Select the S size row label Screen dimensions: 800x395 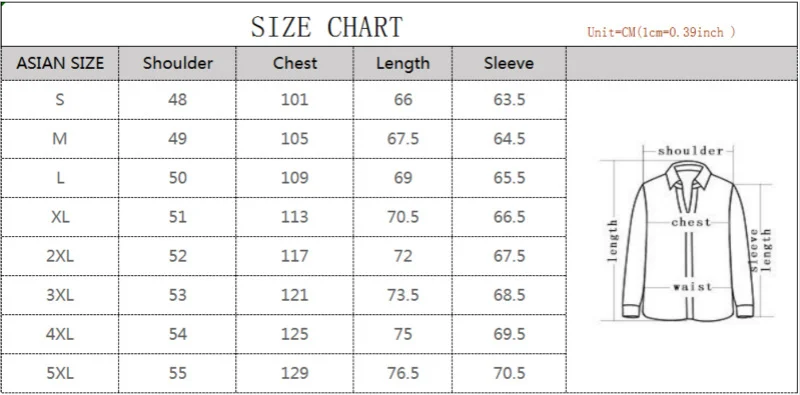point(60,100)
